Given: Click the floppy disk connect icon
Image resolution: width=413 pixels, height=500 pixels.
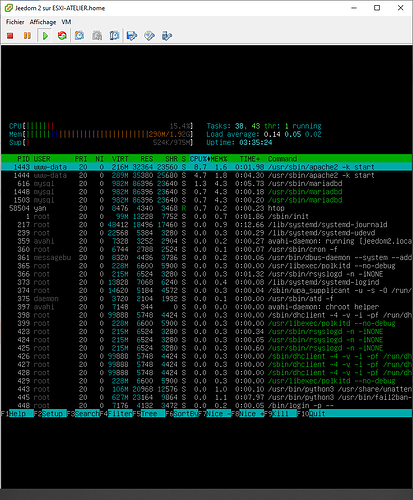Looking at the screenshot, I should click(132, 35).
